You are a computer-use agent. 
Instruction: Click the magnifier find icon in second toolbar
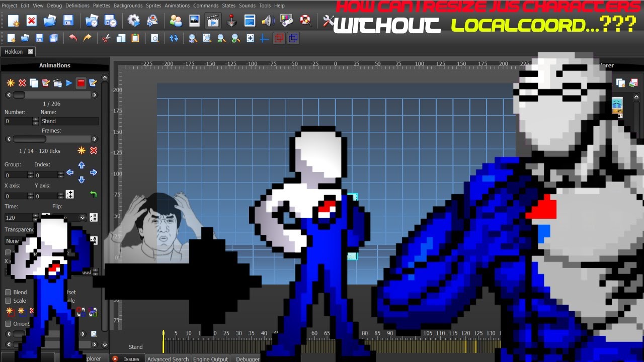pyautogui.click(x=154, y=38)
